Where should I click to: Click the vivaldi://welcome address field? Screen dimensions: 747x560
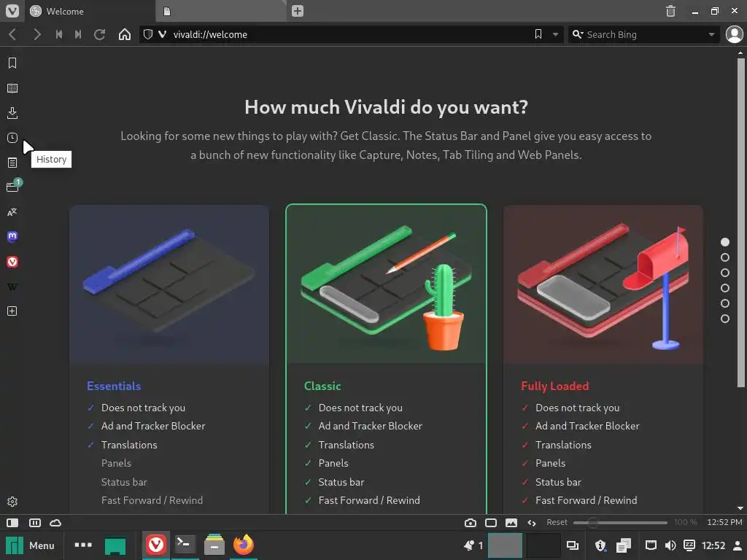coord(350,34)
